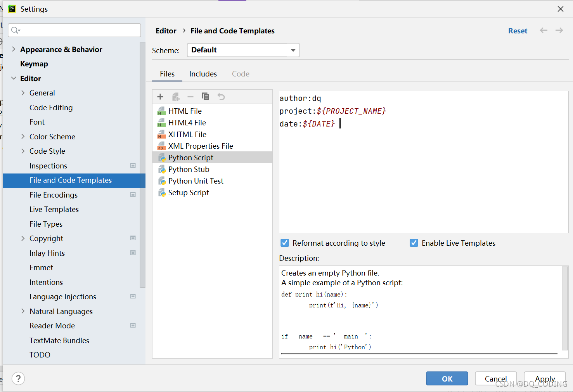Open the Scheme Default dropdown

tap(243, 50)
